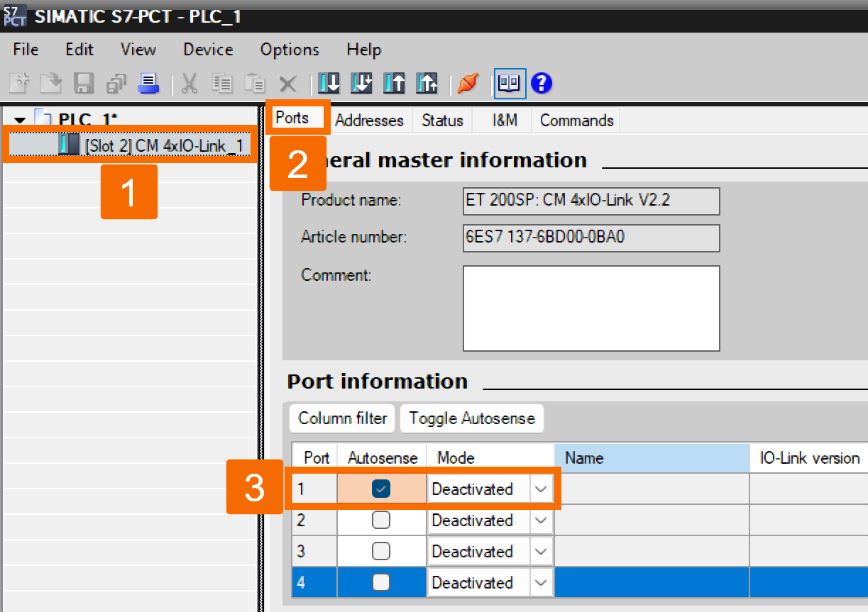Viewport: 868px width, 612px height.
Task: Open the Options menu
Action: 290,50
